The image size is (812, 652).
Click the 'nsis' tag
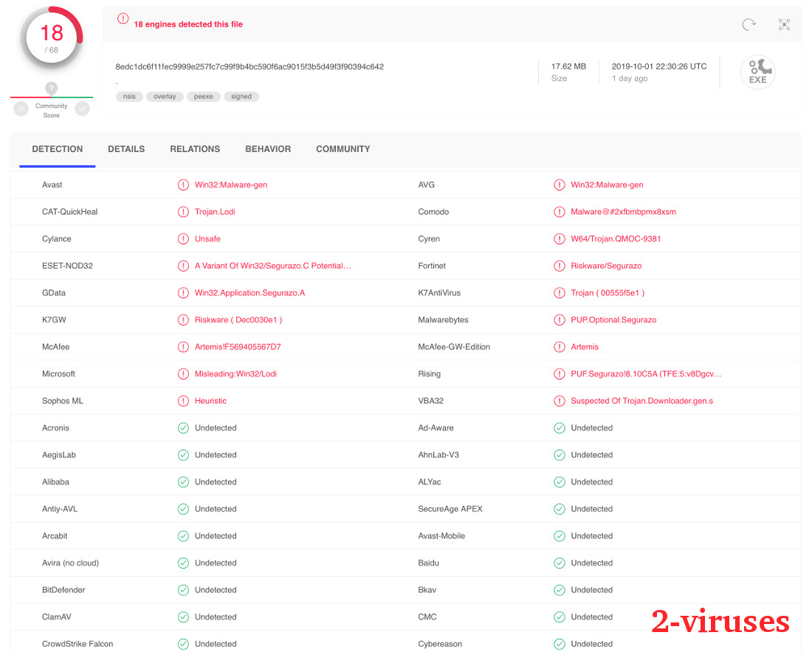coord(129,96)
